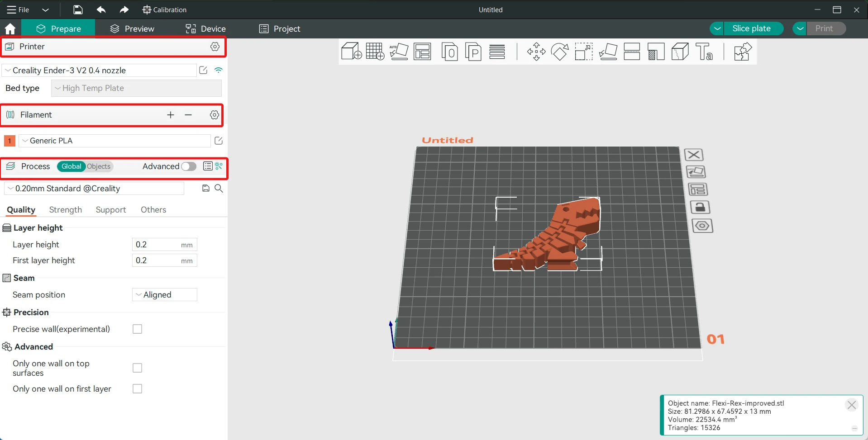868x440 pixels.
Task: Open the Creality Ender-3 V2 printer dropdown
Action: (100, 71)
